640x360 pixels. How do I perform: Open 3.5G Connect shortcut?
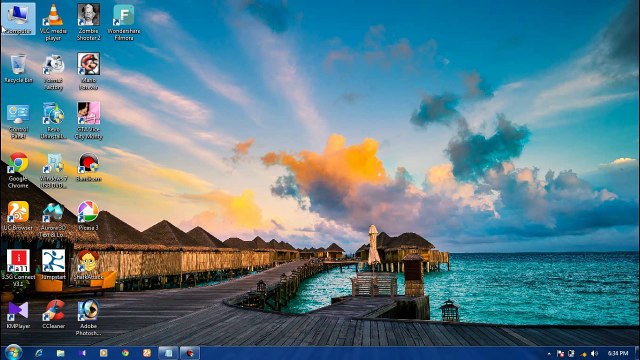18,269
